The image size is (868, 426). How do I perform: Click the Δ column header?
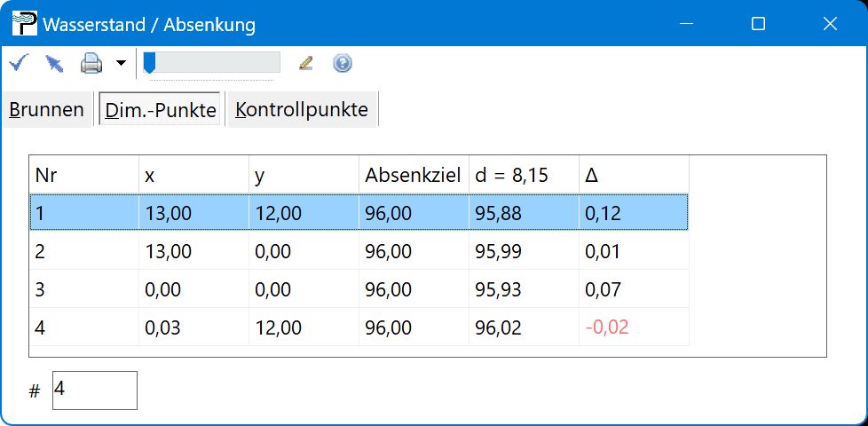tap(633, 176)
